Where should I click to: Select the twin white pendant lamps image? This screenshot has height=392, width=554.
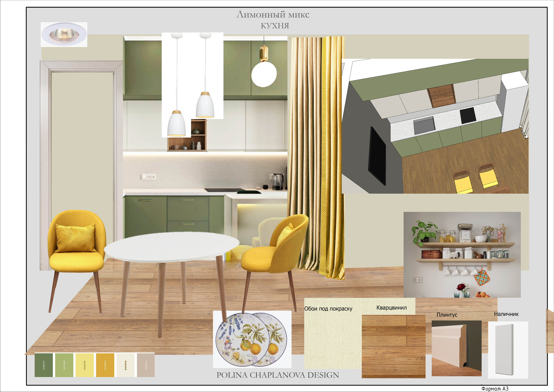pos(192,85)
